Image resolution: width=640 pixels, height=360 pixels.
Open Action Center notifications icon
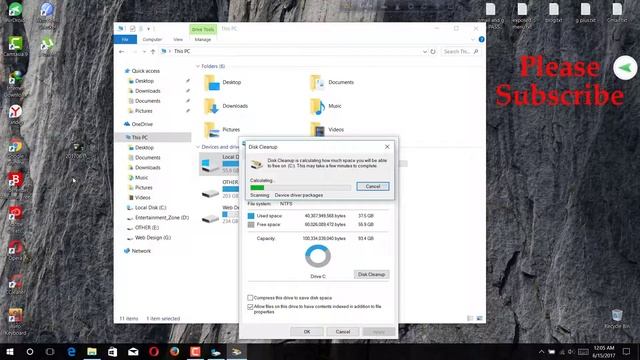[x=626, y=351]
